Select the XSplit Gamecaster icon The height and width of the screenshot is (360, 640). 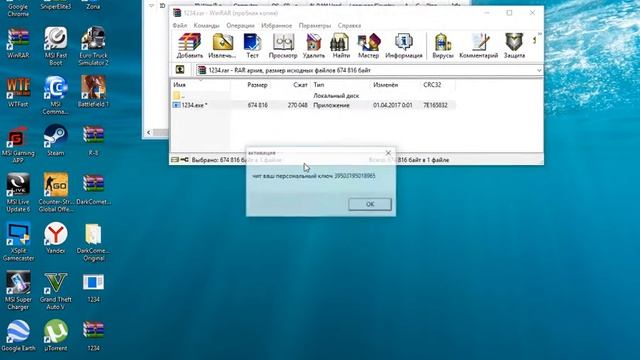coord(18,242)
